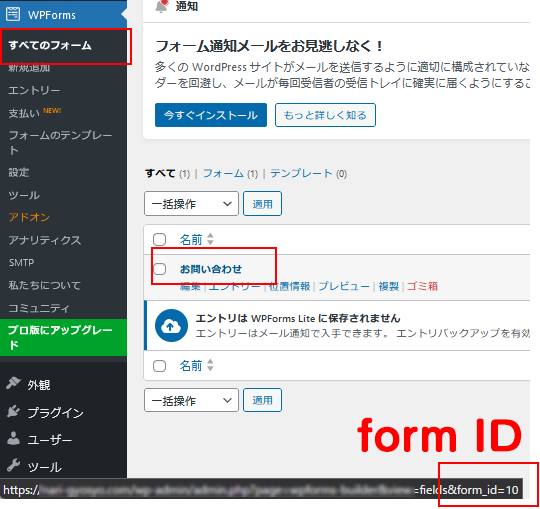Tick the checkbox for お問い合わせ form
The height and width of the screenshot is (509, 540).
(159, 269)
